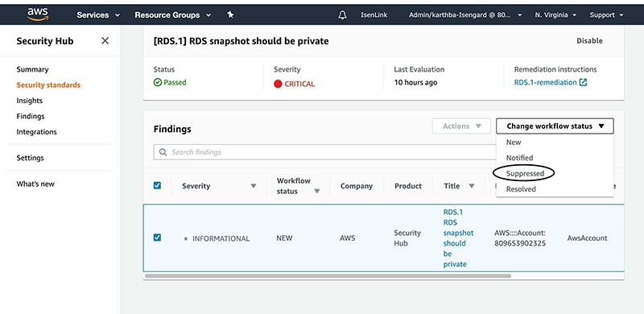Go to Findings in the sidebar
This screenshot has width=644, height=314.
coord(31,116)
